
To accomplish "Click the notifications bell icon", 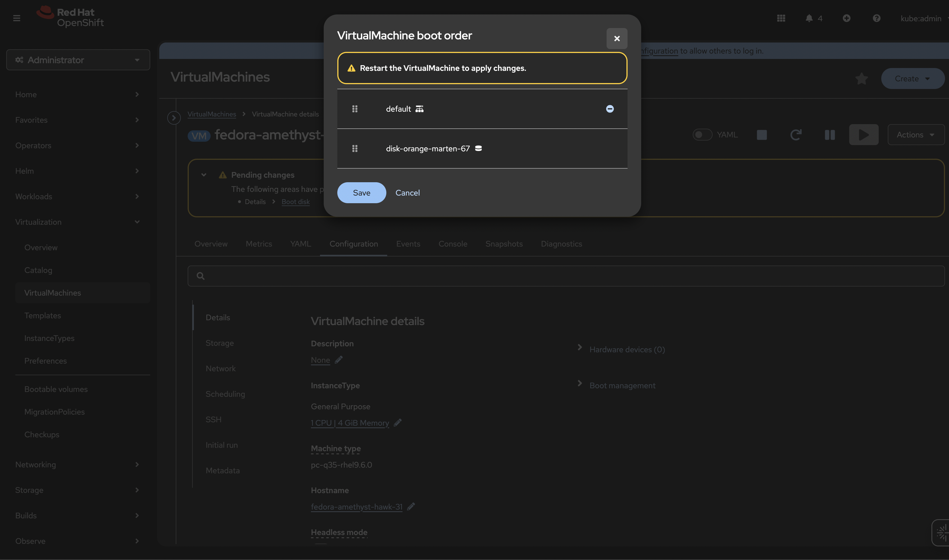I will point(809,18).
